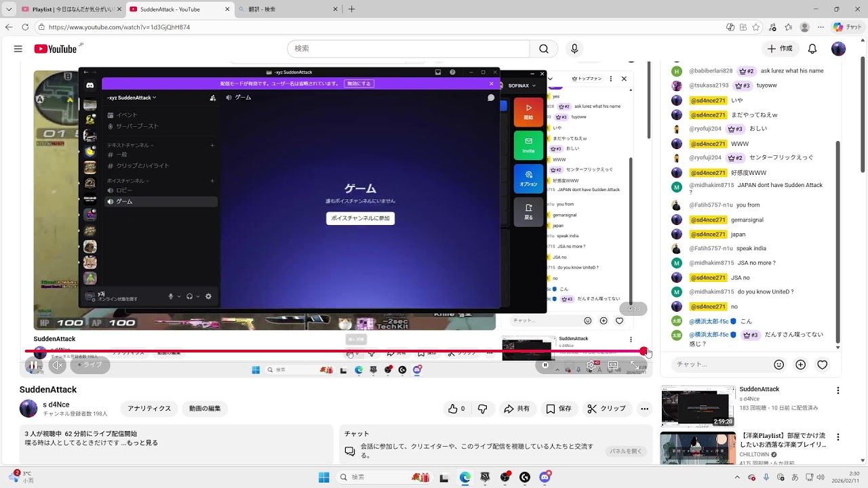This screenshot has height=488, width=868.
Task: Focus the チャット message input field
Action: tap(721, 365)
